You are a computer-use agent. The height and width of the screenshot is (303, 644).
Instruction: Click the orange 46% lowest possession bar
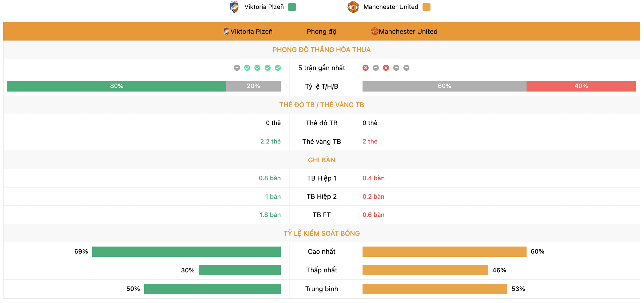pos(425,270)
